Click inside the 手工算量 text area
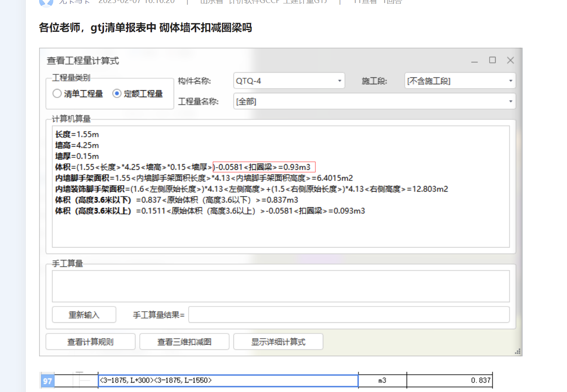 click(x=281, y=286)
